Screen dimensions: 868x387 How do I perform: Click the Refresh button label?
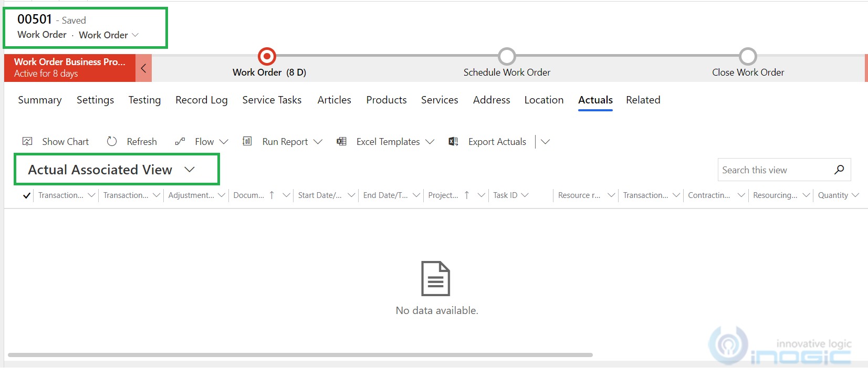point(142,141)
